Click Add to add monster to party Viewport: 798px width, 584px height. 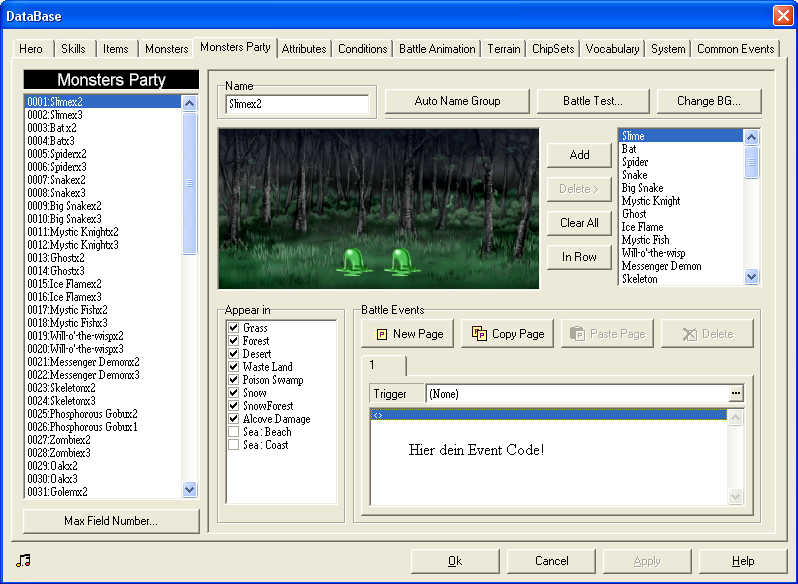pyautogui.click(x=579, y=155)
